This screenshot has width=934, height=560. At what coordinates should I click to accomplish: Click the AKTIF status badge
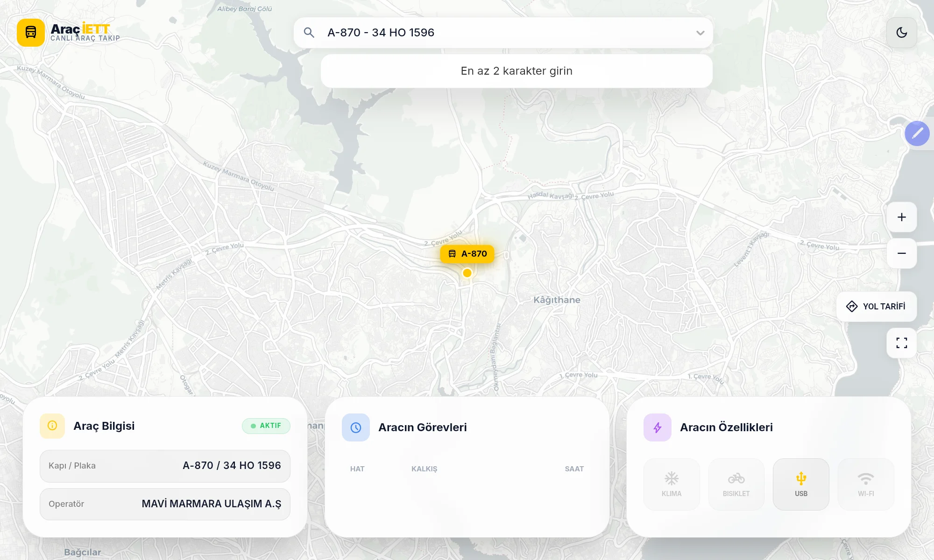coord(266,426)
